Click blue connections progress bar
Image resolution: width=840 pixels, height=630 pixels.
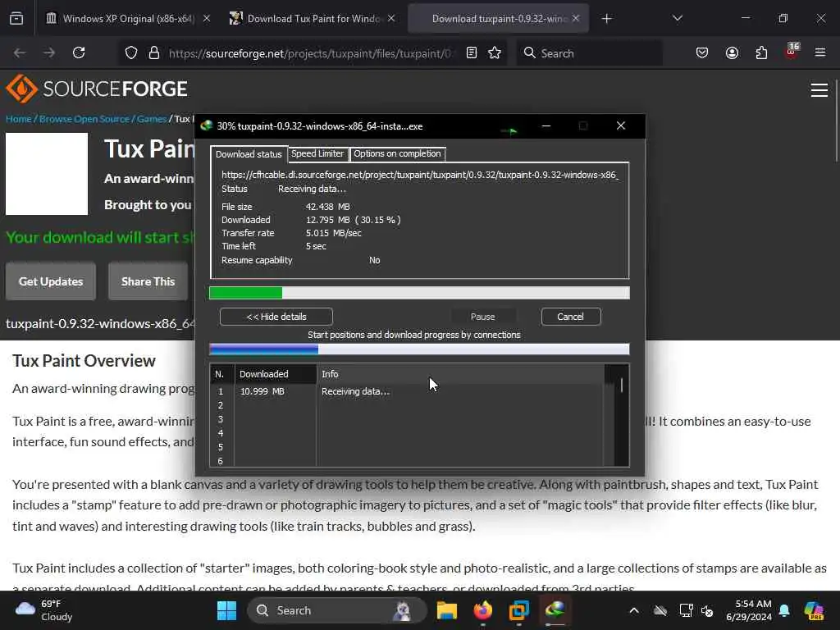(419, 349)
